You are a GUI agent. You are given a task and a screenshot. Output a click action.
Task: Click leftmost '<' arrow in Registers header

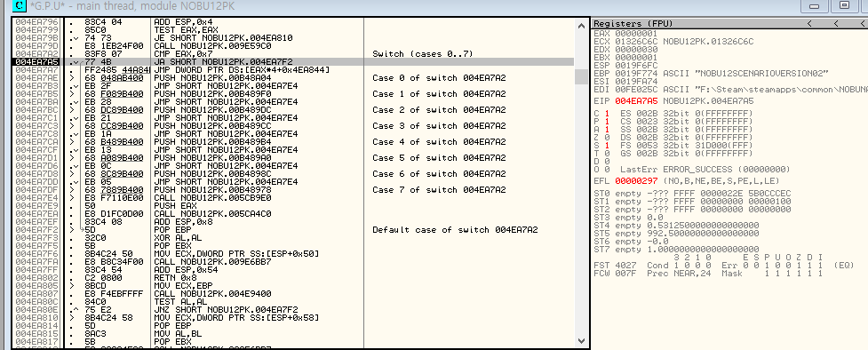[809, 23]
